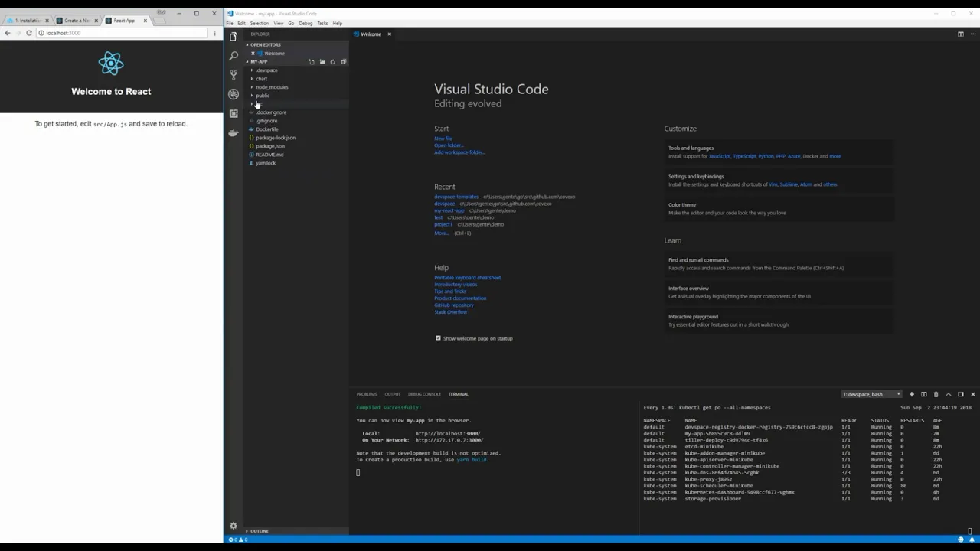Viewport: 980px width, 551px height.
Task: Switch to the Debug Console panel tab
Action: [424, 394]
